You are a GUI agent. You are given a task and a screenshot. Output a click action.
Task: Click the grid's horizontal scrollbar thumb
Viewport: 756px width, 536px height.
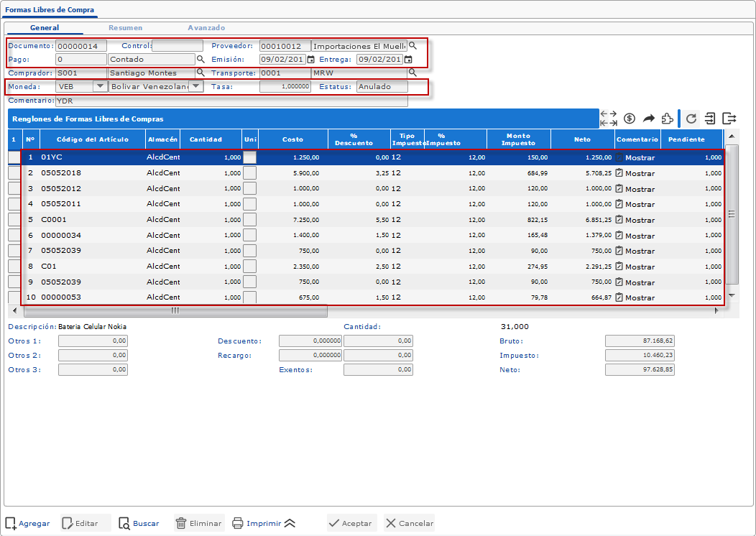[175, 311]
